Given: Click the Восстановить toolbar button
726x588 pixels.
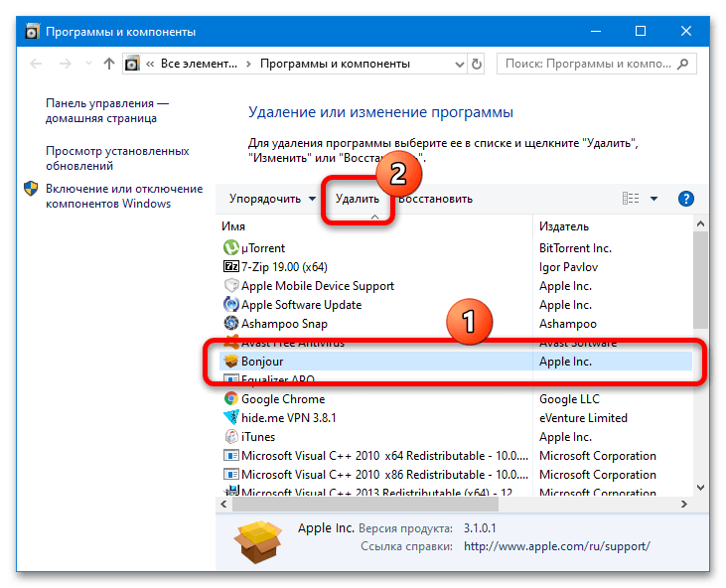Looking at the screenshot, I should coord(435,199).
